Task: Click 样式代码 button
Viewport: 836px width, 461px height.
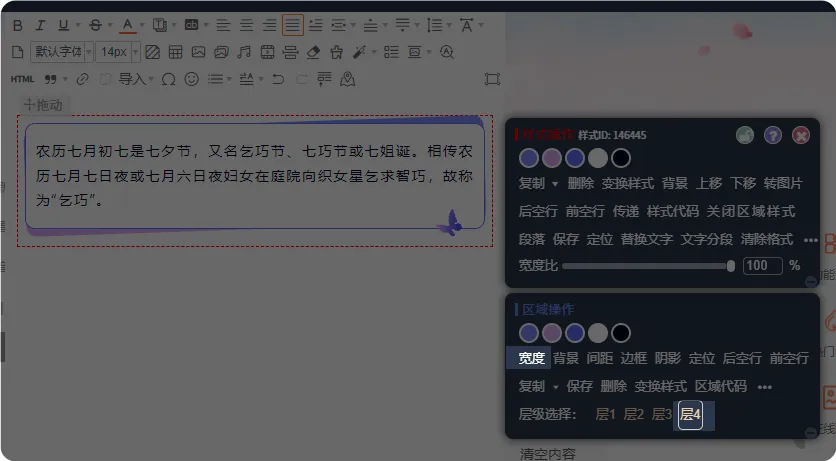Action: [x=672, y=211]
